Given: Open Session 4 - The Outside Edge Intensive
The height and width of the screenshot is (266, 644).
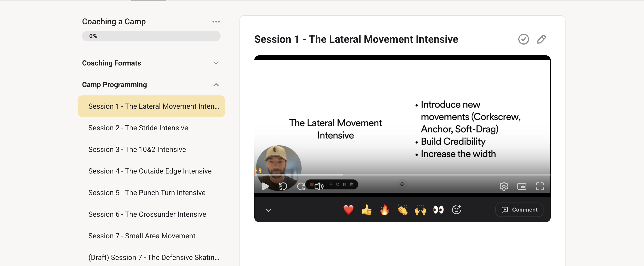Looking at the screenshot, I should (151, 171).
